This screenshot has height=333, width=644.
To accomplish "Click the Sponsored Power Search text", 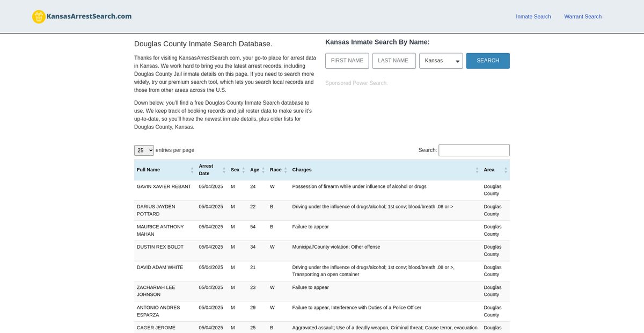I will coord(356,83).
